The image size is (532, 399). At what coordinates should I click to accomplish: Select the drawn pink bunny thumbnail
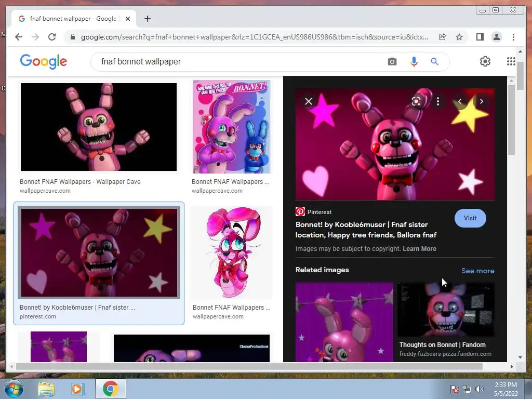(231, 253)
